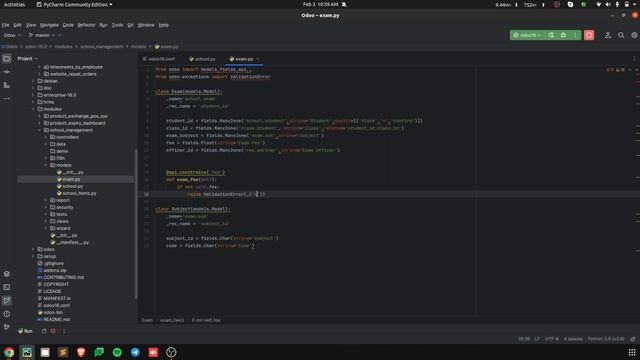Click school_management in breadcrumb path
This screenshot has height=360, width=640.
click(x=101, y=47)
